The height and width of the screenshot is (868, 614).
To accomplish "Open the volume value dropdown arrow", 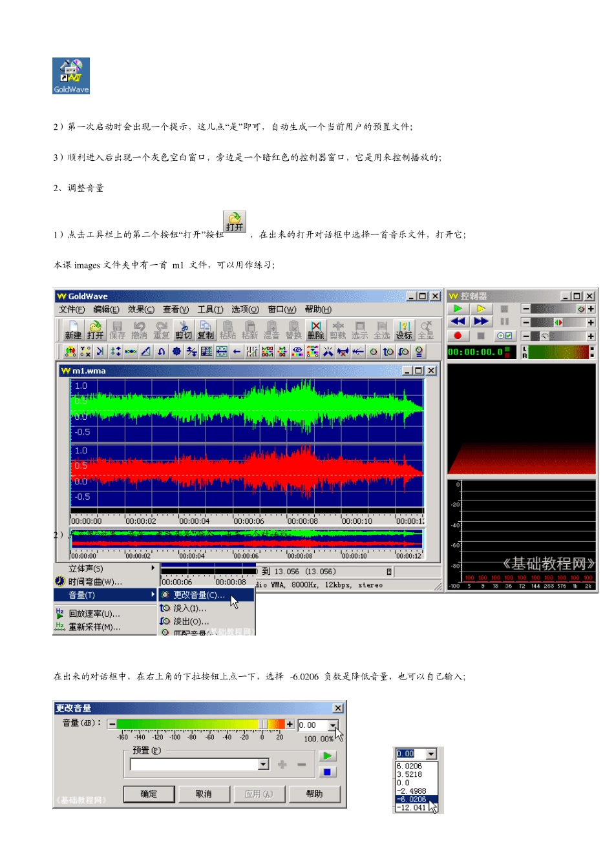I will [332, 725].
